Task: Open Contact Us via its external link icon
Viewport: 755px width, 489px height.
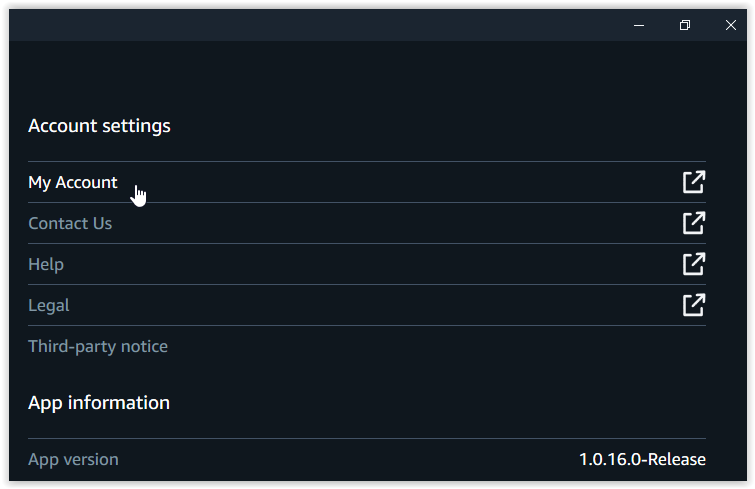Action: (x=693, y=223)
